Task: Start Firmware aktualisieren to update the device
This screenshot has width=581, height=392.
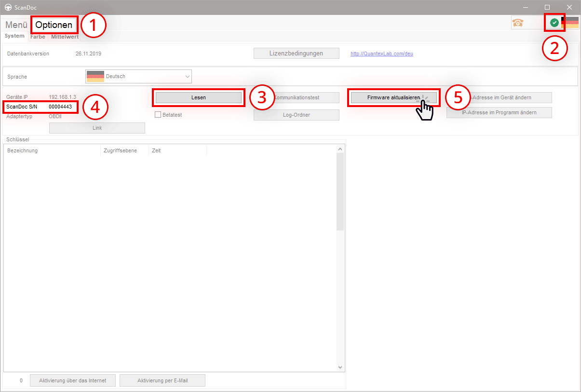Action: click(393, 97)
